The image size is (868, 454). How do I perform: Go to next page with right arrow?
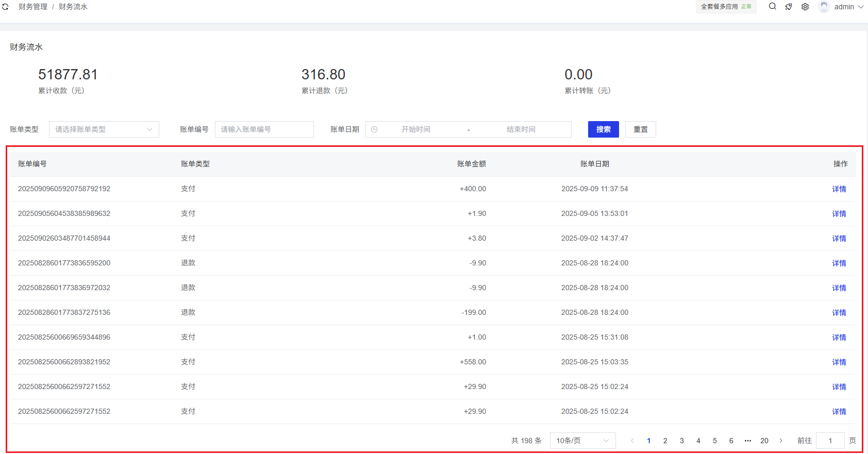781,441
